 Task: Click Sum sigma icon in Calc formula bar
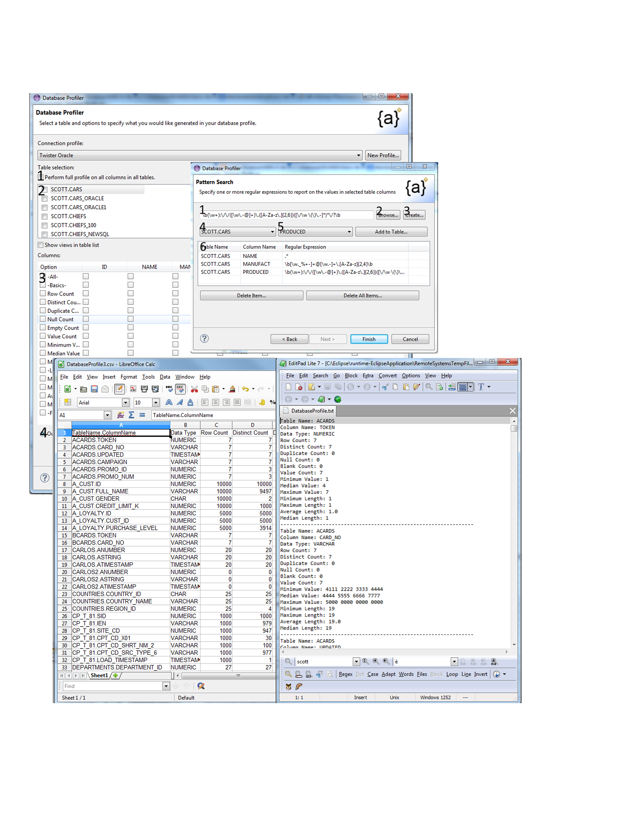click(x=131, y=415)
